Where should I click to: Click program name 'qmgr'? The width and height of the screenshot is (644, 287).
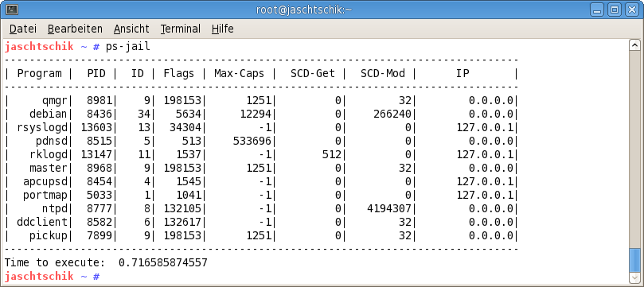(55, 101)
